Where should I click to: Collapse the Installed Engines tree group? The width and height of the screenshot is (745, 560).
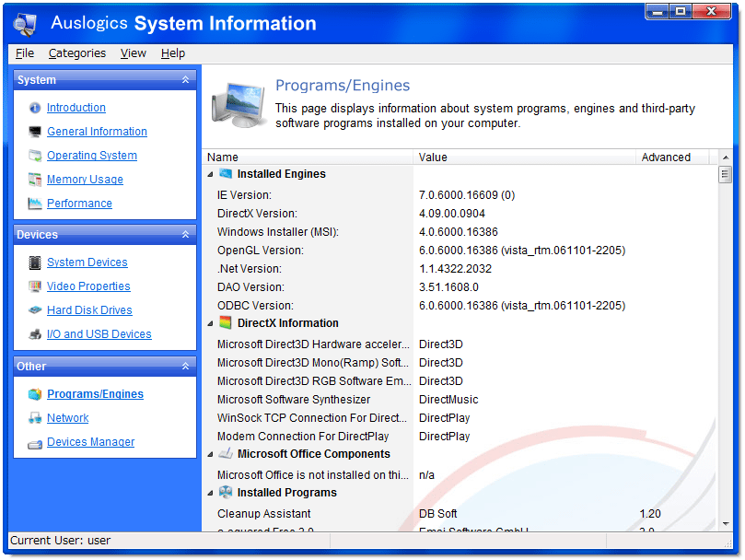[211, 174]
